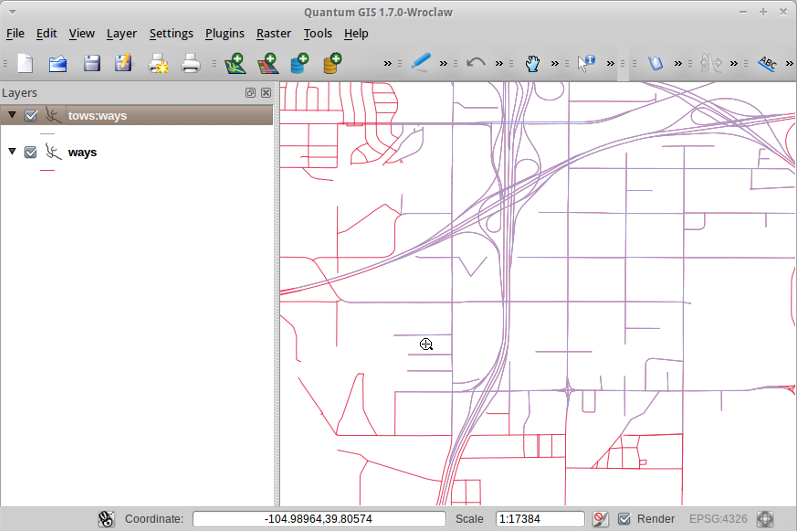Image resolution: width=797 pixels, height=531 pixels.
Task: Toggle visibility checkbox of ways layer
Action: 31,152
